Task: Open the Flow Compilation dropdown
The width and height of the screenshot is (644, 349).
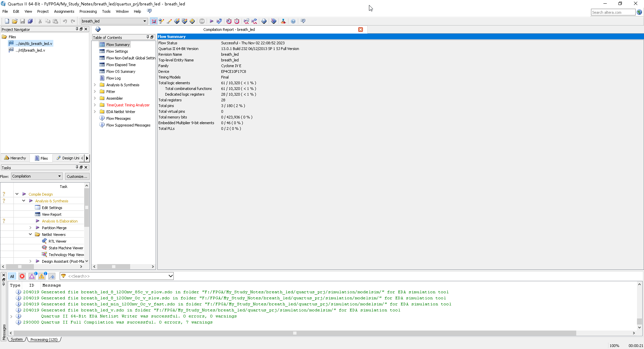Action: 37,176
